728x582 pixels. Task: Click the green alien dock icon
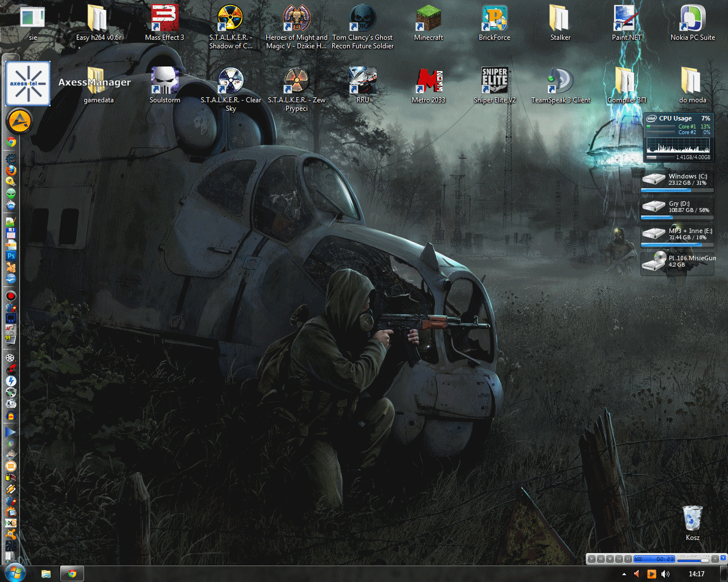coord(10,194)
